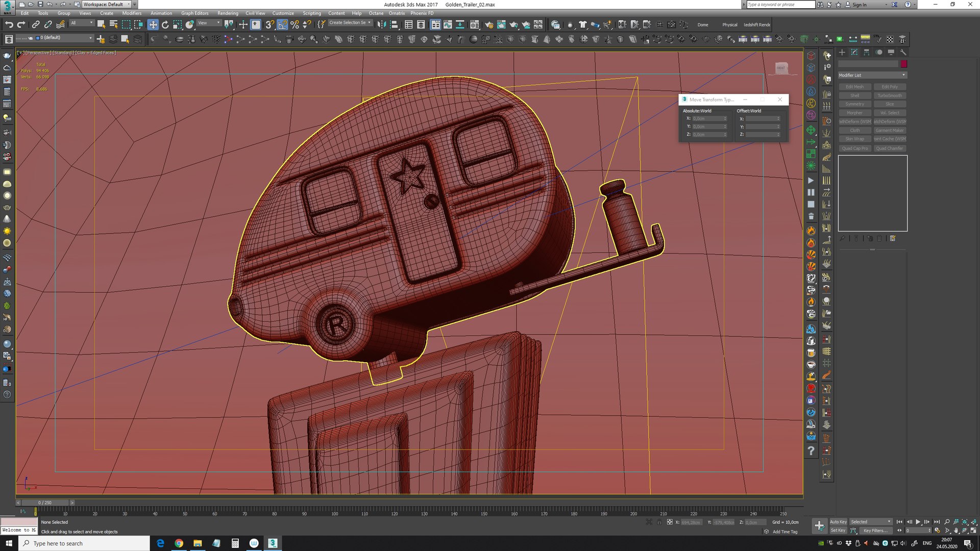The height and width of the screenshot is (551, 980).
Task: Toggle Absolute/Offset transform type-in mode
Action: (670, 522)
